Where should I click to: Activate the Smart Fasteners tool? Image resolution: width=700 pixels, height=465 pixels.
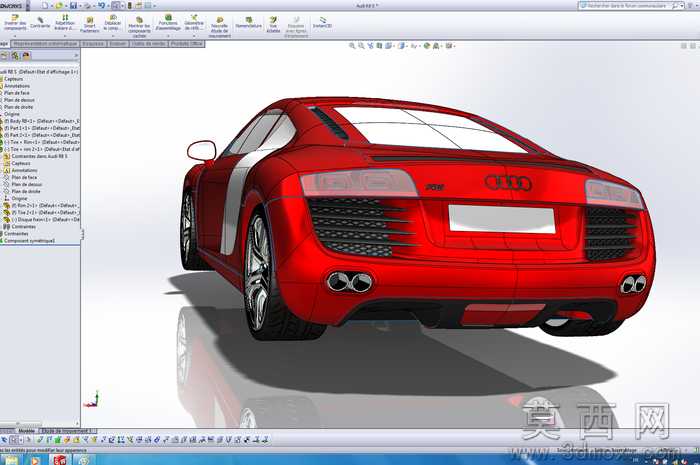[x=90, y=25]
